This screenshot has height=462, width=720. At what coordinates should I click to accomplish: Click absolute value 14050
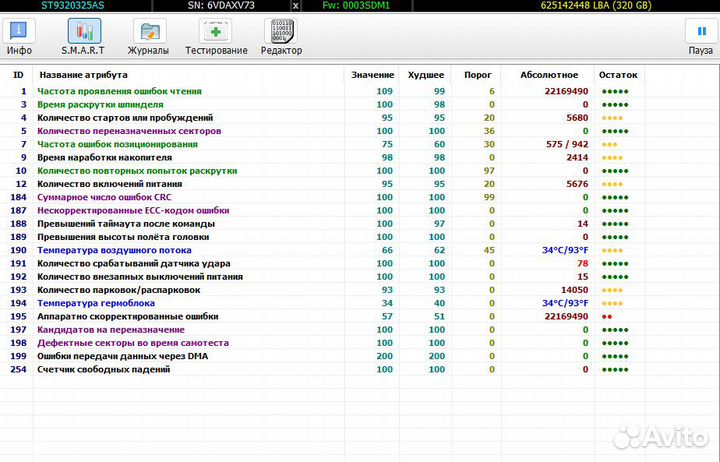(x=574, y=290)
